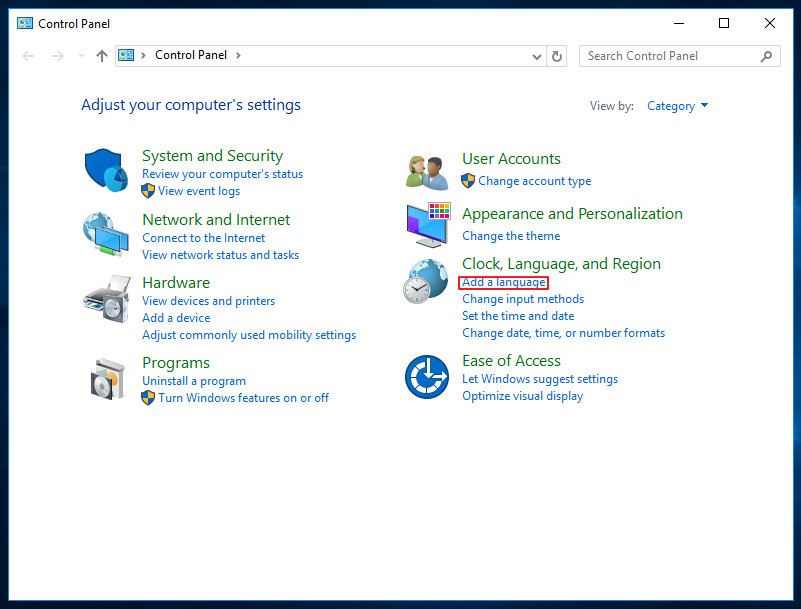Open the User Accounts people icon
This screenshot has height=609, width=801.
(x=427, y=173)
